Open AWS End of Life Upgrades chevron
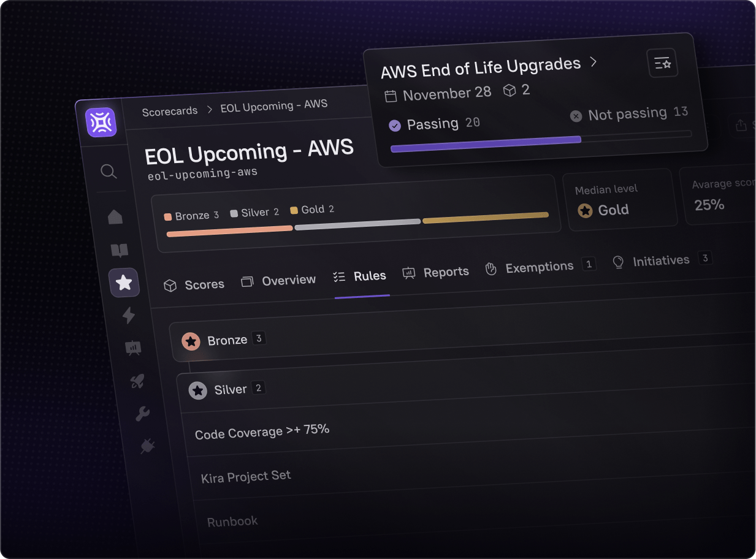Image resolution: width=756 pixels, height=559 pixels. (x=593, y=61)
